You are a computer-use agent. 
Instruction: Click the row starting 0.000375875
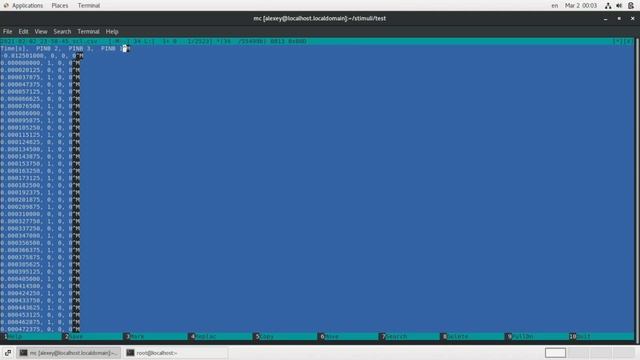pos(40,257)
